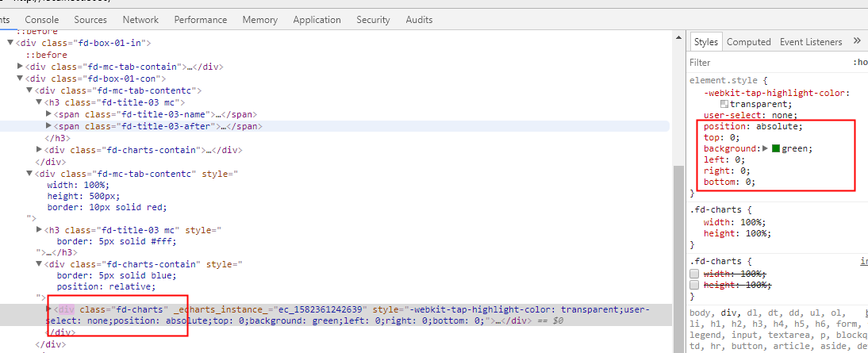The height and width of the screenshot is (353, 868).
Task: Collapse the fd-box-01-con div node
Action: (21, 79)
